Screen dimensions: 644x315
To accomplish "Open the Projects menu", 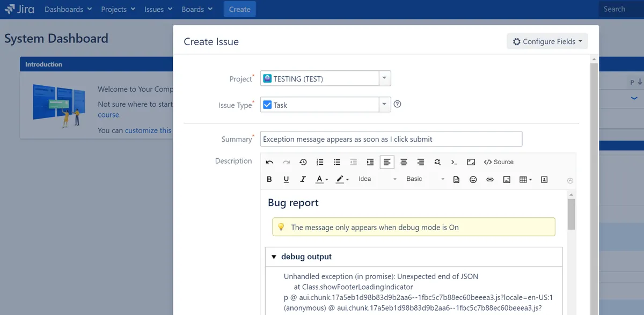I will [x=119, y=9].
